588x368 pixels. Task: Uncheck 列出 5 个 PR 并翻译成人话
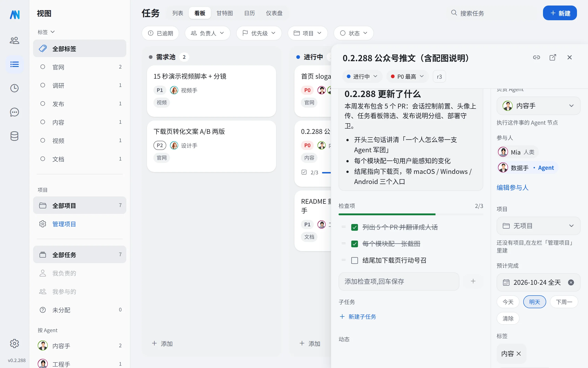[354, 227]
